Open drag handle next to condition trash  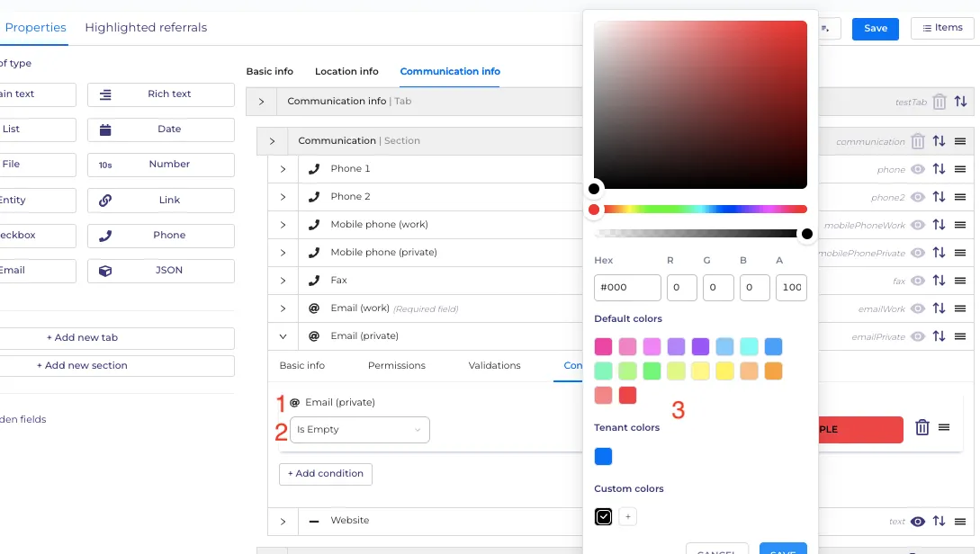pyautogui.click(x=944, y=427)
